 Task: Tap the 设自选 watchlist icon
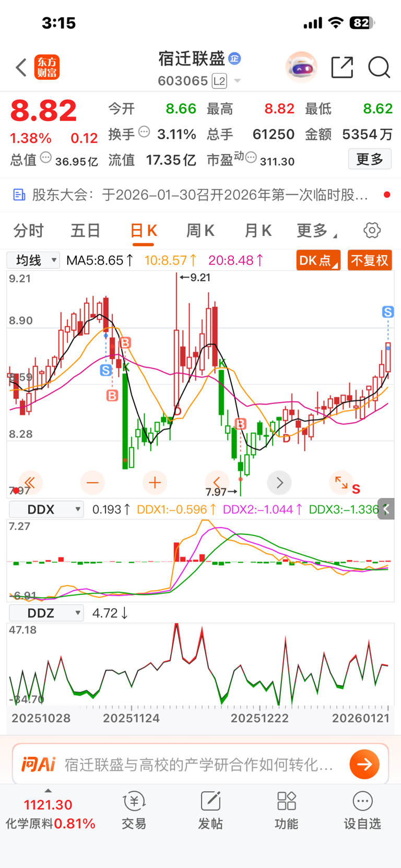[x=362, y=811]
